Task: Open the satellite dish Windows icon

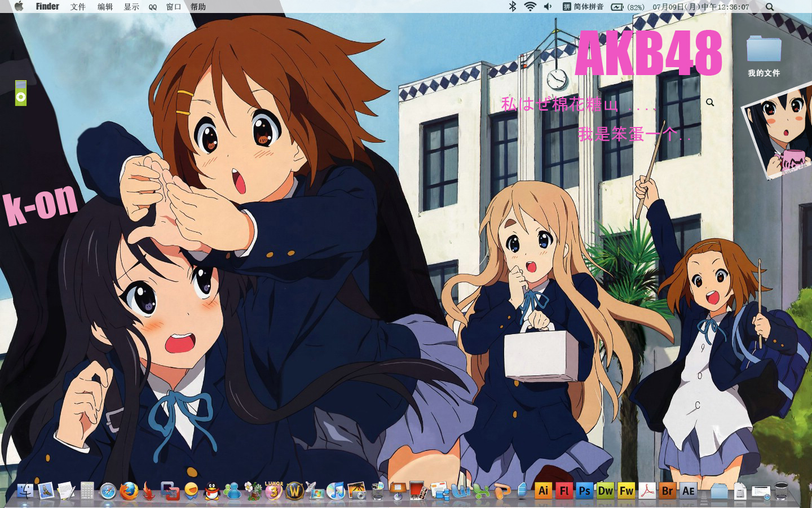Action: coord(315,491)
